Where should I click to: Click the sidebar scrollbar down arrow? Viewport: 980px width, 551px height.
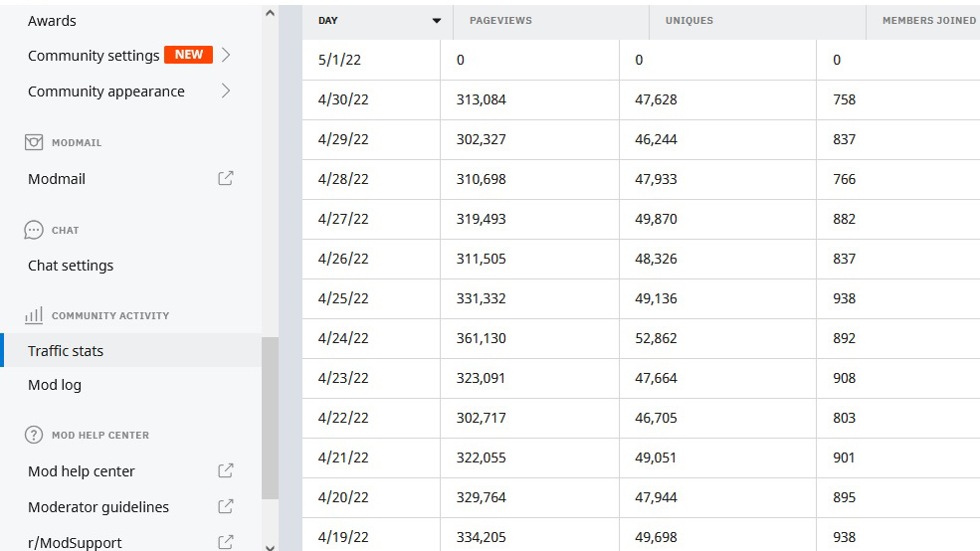pos(270,547)
